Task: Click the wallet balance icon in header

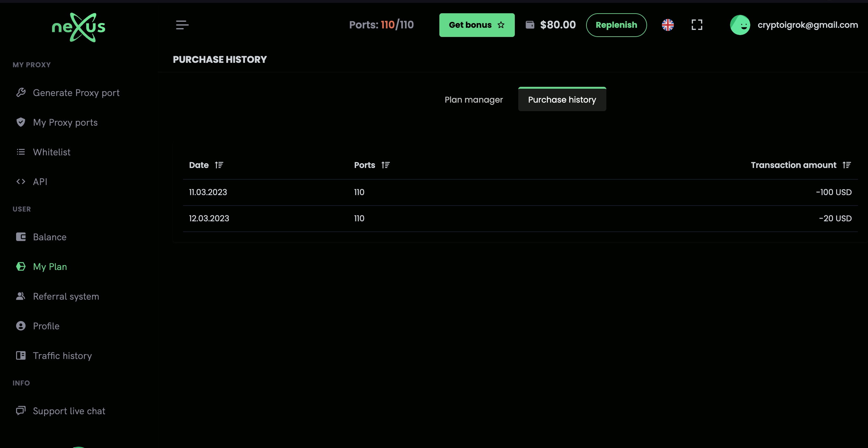Action: tap(530, 25)
